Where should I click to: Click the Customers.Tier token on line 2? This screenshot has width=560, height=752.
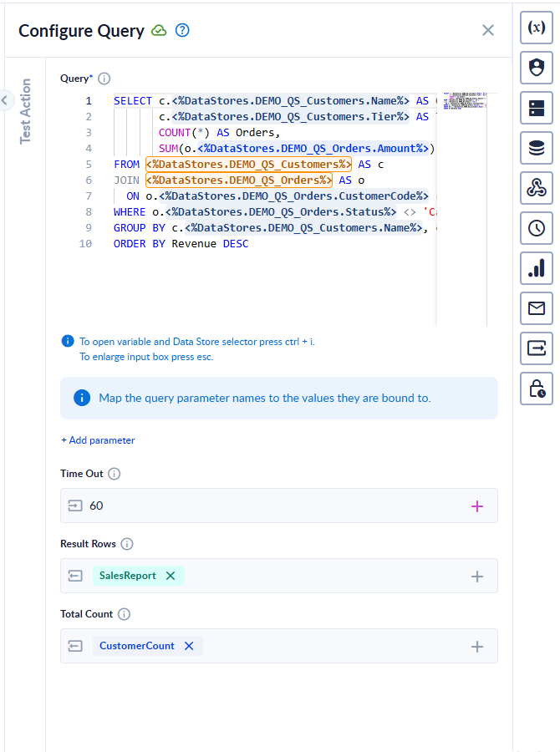click(290, 117)
